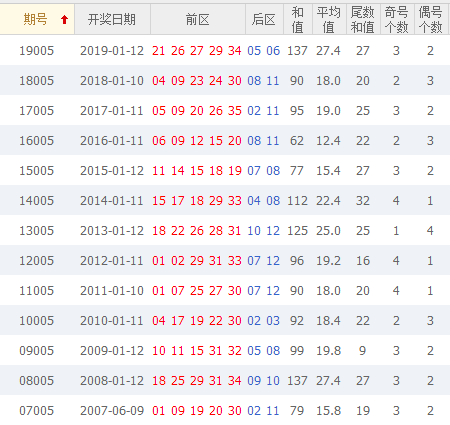This screenshot has width=450, height=425.
Task: Click average value 19.8 in row 09005
Action: 328,351
